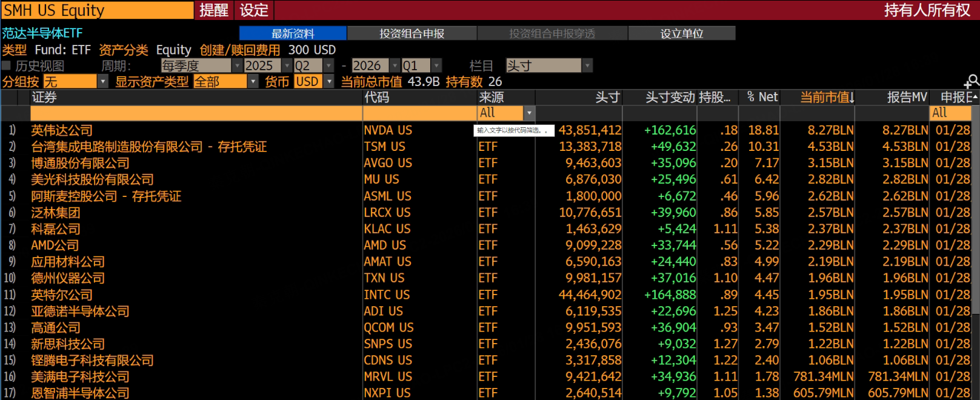
Task: Click the SNPS US ticker cell
Action: click(x=388, y=344)
